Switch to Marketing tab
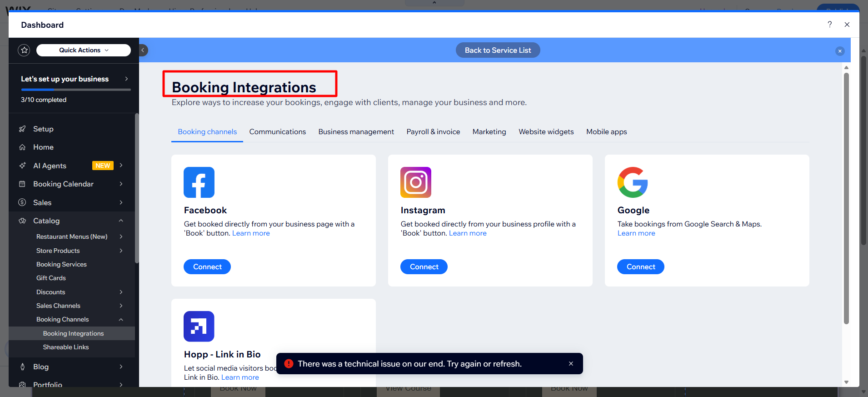Image resolution: width=868 pixels, height=397 pixels. point(489,132)
